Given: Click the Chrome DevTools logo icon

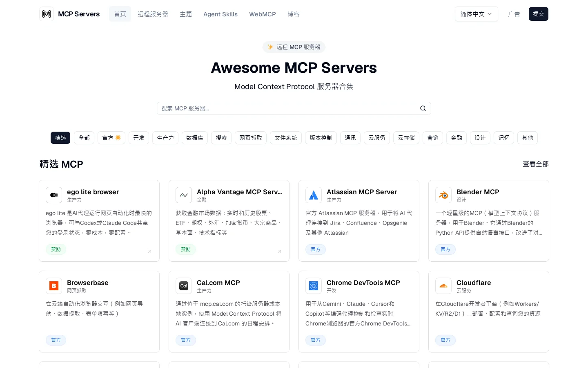Looking at the screenshot, I should point(314,286).
